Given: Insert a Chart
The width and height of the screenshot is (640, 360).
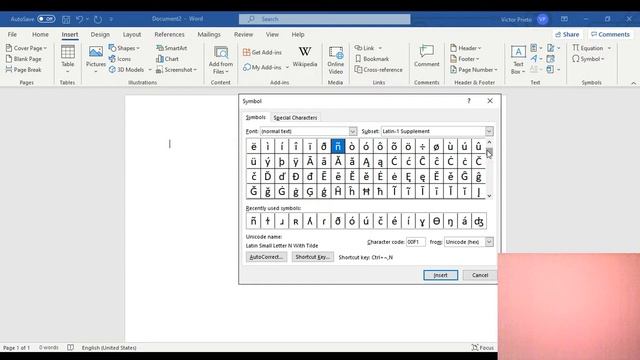Looking at the screenshot, I should [167, 59].
